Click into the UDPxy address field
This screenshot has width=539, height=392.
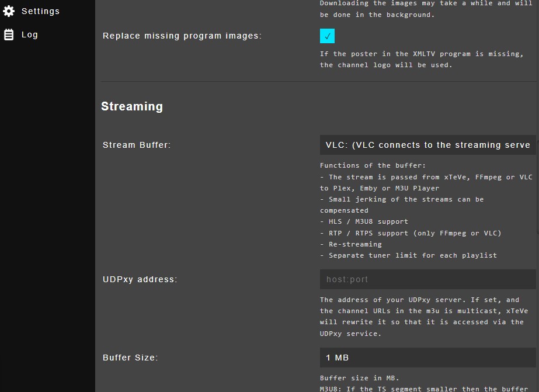coord(427,279)
